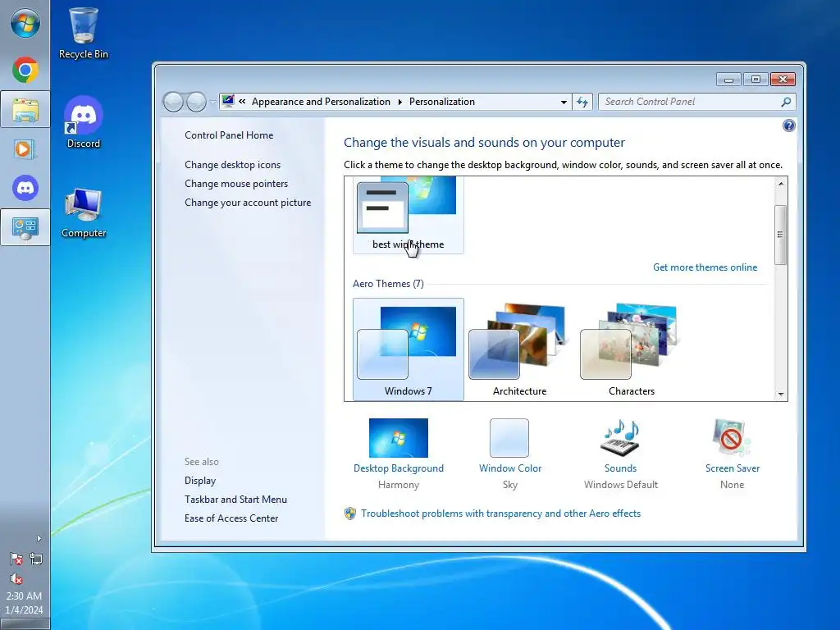840x630 pixels.
Task: Click the search magnifier icon
Action: click(x=786, y=102)
